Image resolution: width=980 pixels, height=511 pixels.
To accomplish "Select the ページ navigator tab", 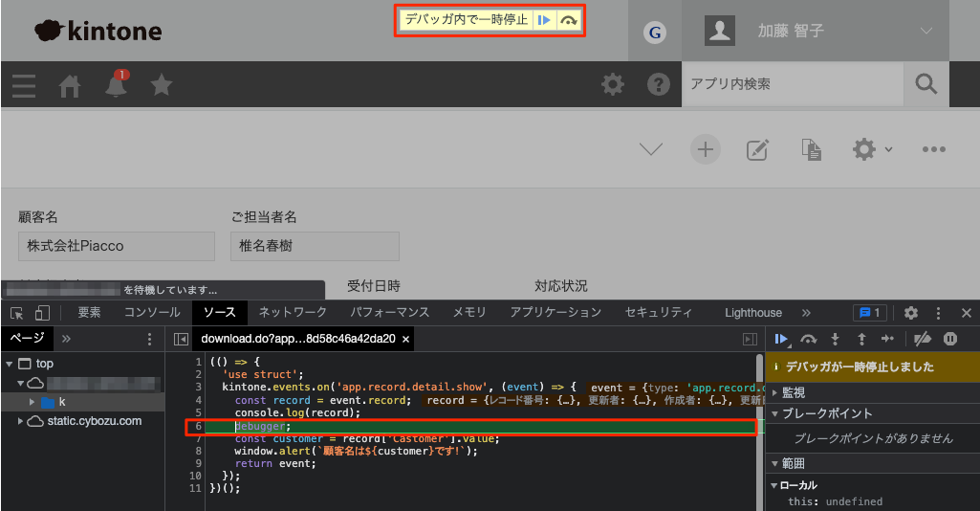I will click(x=27, y=339).
